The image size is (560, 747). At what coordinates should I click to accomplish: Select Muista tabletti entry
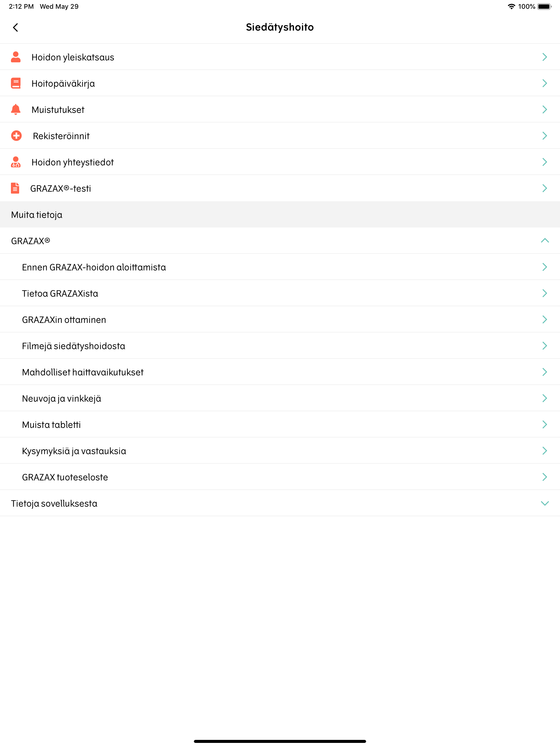tap(280, 424)
